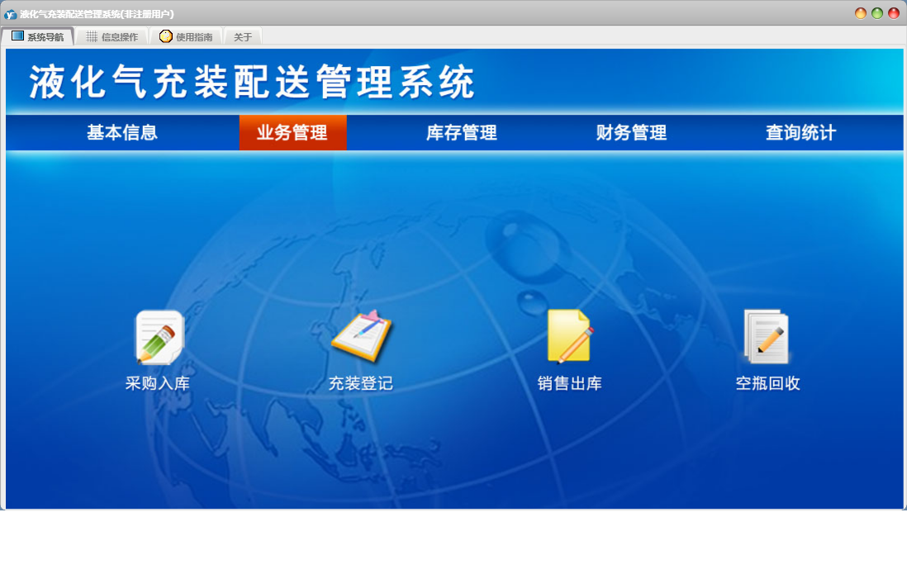The height and width of the screenshot is (588, 907).
Task: Click the 充装登记 text label
Action: tap(361, 383)
